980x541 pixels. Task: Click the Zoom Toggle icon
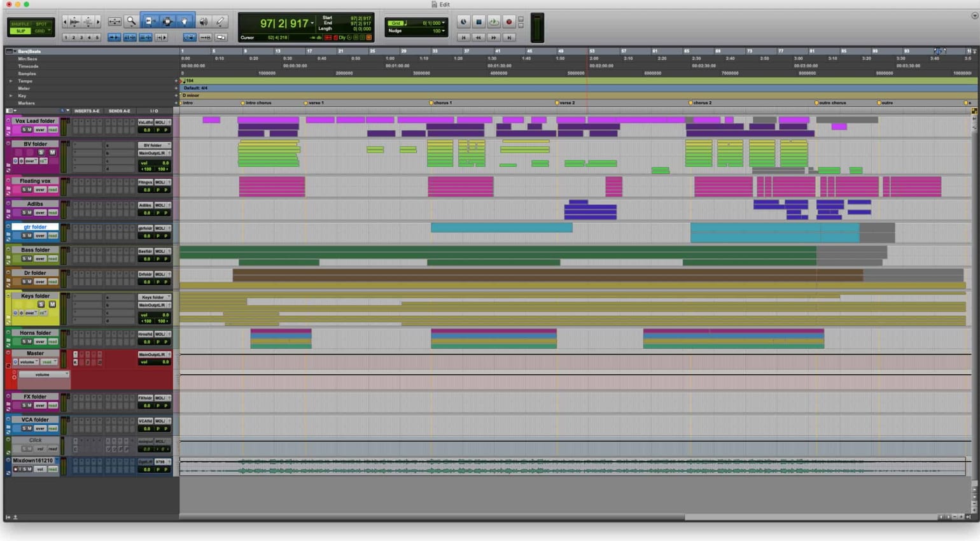(115, 22)
